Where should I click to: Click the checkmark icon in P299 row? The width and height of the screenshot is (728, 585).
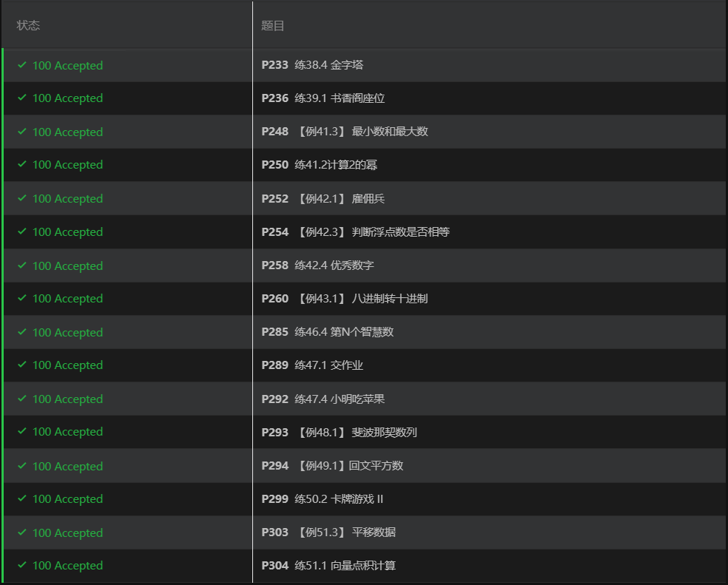tap(21, 498)
